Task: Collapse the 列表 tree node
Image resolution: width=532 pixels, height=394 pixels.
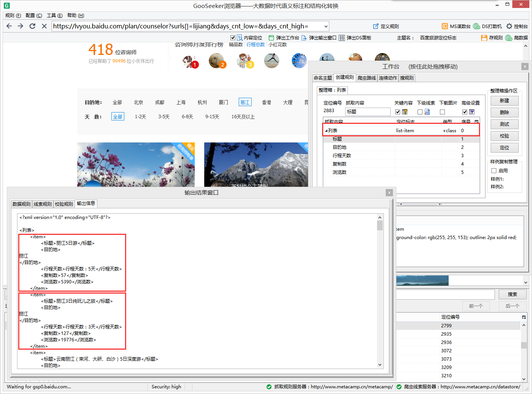Action: (x=326, y=131)
